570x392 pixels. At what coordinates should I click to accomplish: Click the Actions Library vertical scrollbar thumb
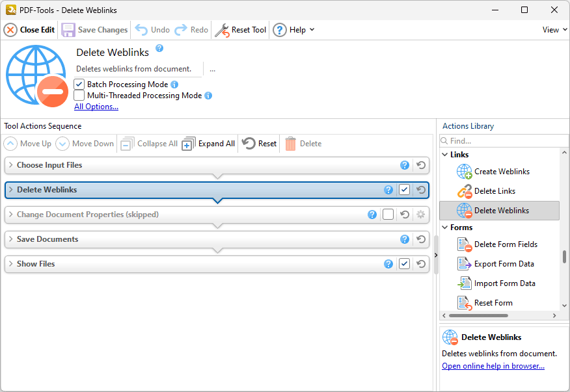pyautogui.click(x=564, y=257)
